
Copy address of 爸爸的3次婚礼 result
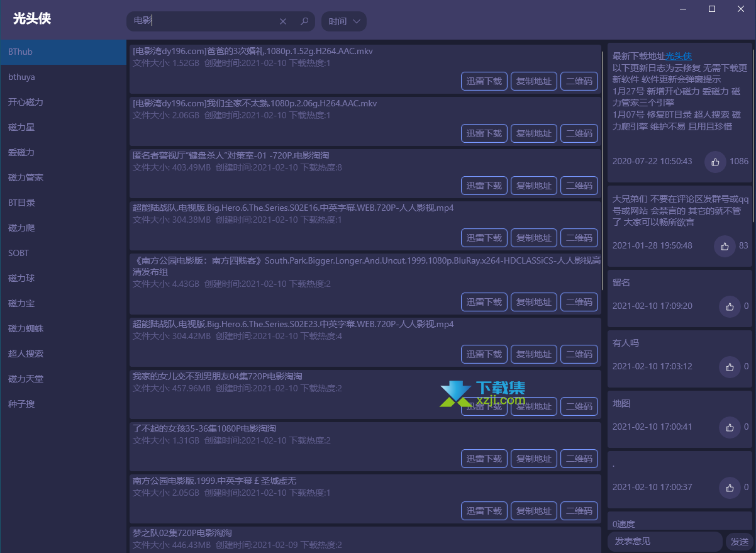point(534,81)
